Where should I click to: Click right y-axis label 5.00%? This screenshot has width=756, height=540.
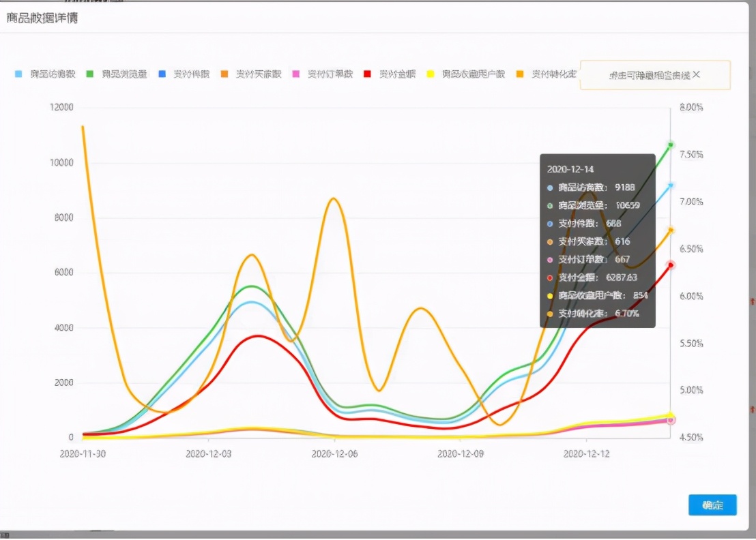click(691, 390)
